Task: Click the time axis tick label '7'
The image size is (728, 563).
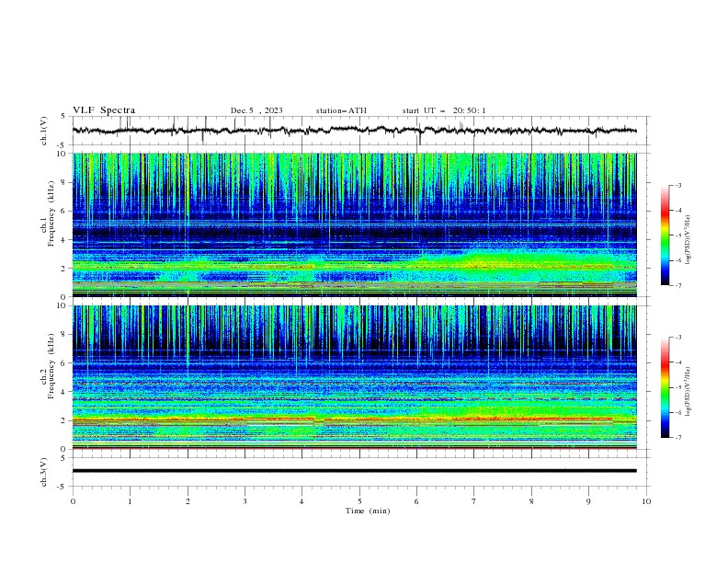Action: pyautogui.click(x=474, y=501)
